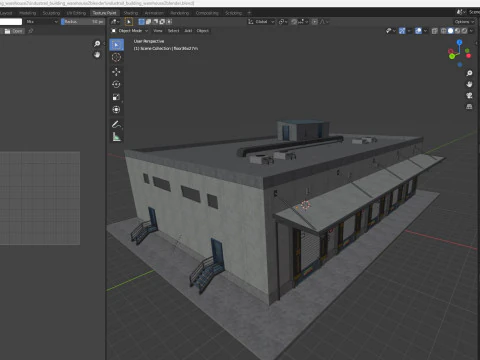480x360 pixels.
Task: Set selection mode to invert
Action: (162, 22)
